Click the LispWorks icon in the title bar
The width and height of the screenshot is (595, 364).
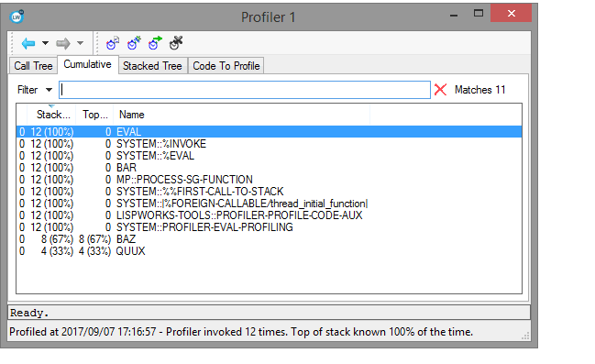click(17, 17)
